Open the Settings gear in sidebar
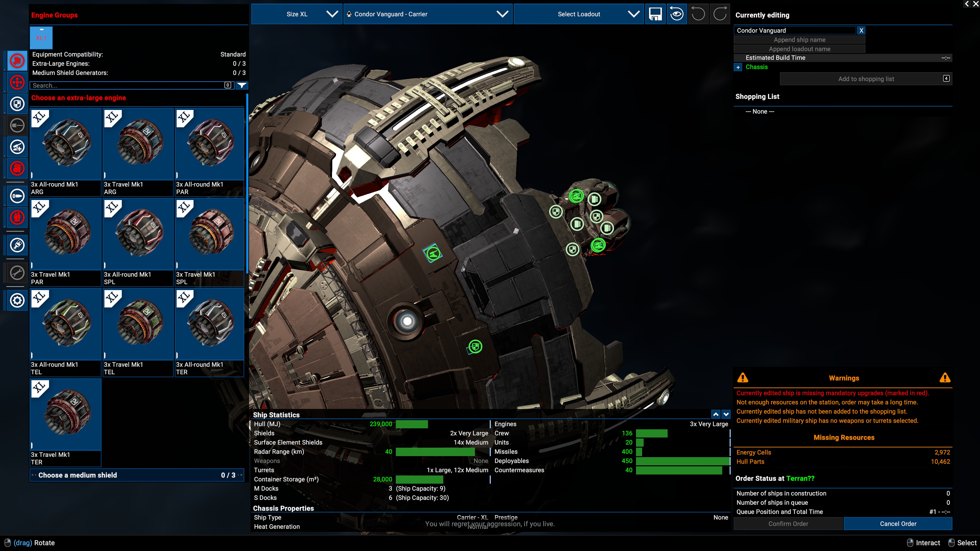The width and height of the screenshot is (980, 551). (17, 300)
